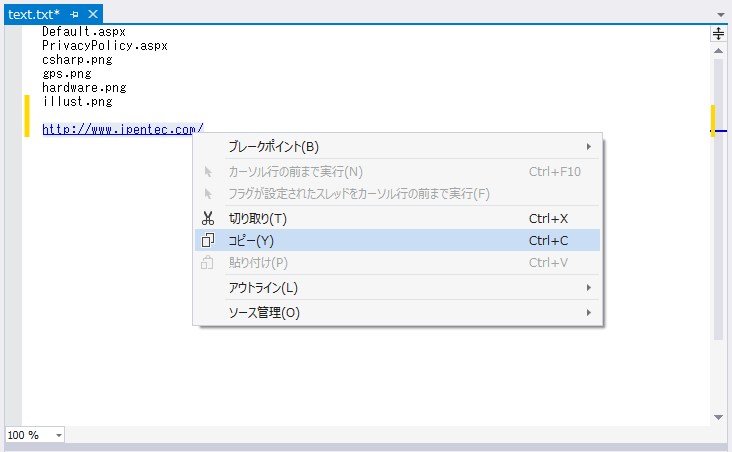Viewport: 732px width, 452px height.
Task: Pin the text.txt tab with pin icon
Action: 74,14
